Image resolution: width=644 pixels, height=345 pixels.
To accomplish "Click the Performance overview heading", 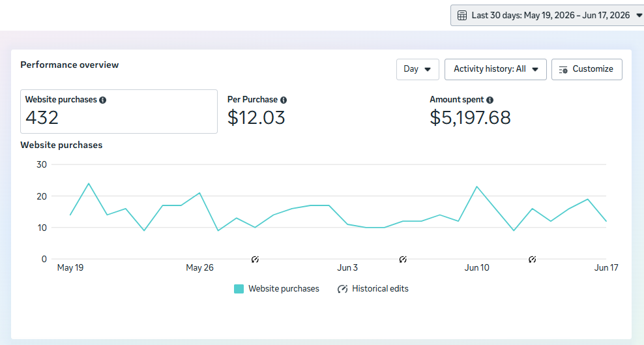I will (x=69, y=65).
